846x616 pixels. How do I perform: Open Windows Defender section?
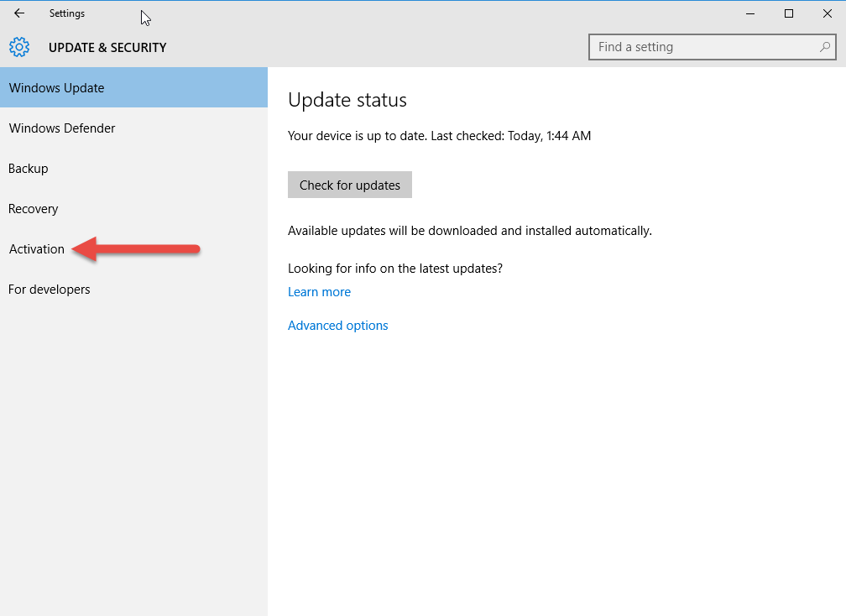point(133,128)
